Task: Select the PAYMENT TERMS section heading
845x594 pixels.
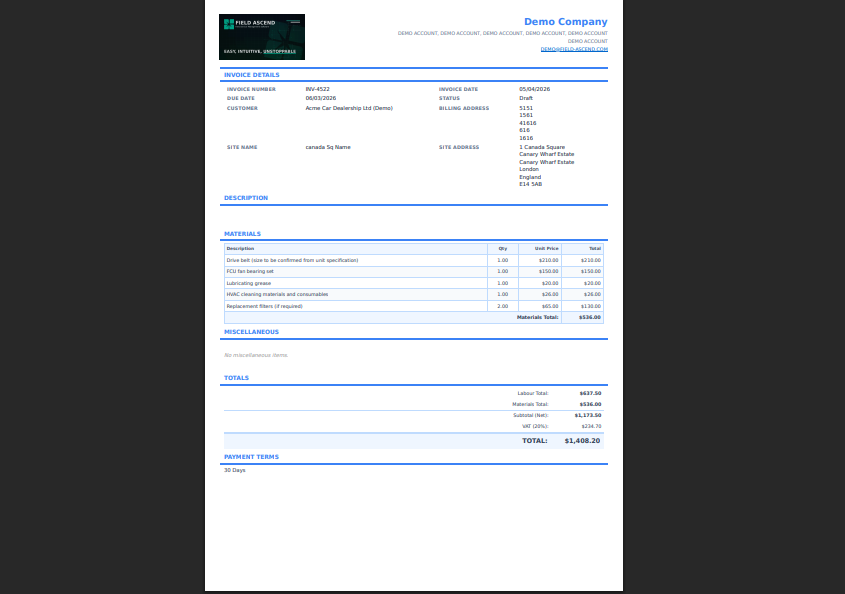Action: (x=252, y=457)
